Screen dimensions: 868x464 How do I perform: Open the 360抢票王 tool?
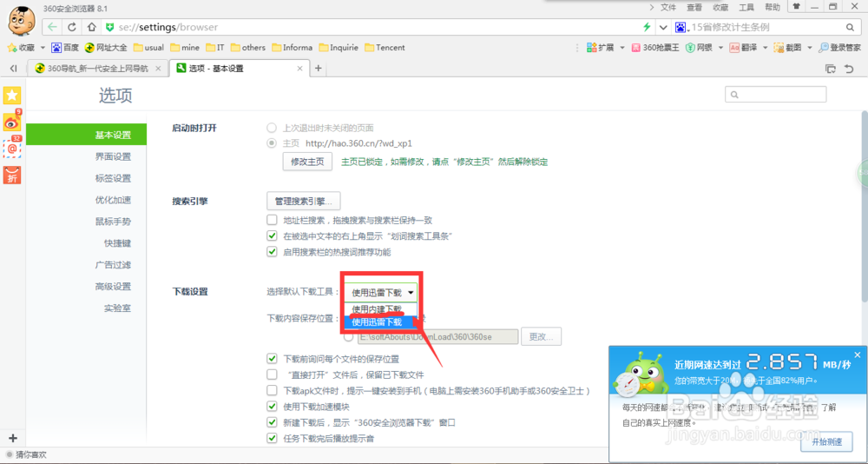655,48
